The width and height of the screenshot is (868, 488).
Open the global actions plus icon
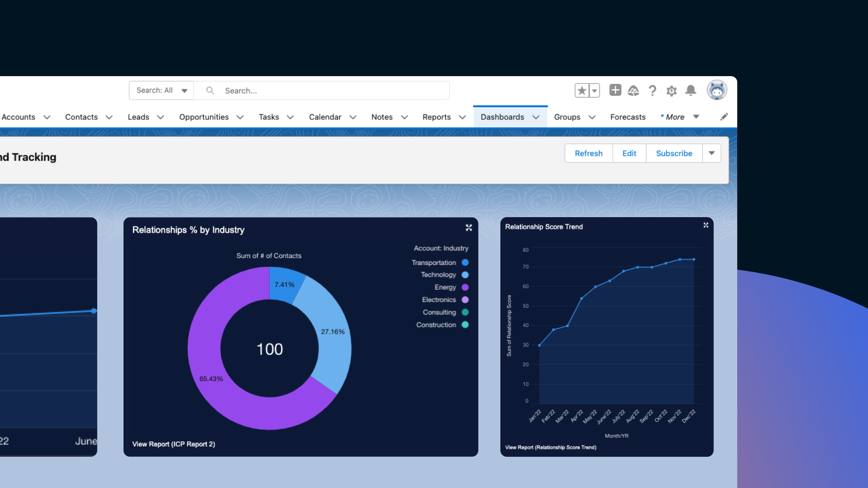tap(615, 90)
